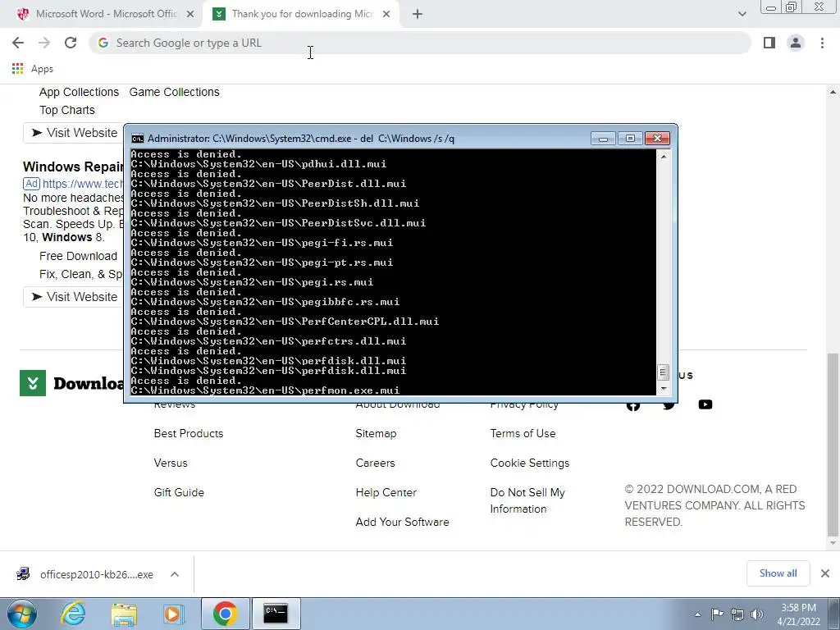Click the Visit Website button below Free Download
The width and height of the screenshot is (840, 630).
click(x=74, y=297)
